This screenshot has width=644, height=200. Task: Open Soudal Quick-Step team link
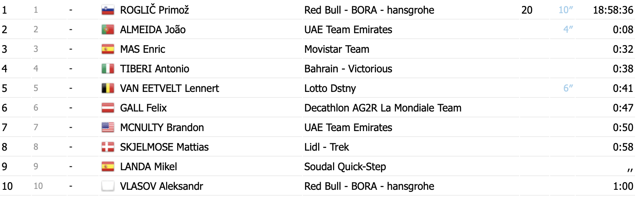click(x=345, y=167)
